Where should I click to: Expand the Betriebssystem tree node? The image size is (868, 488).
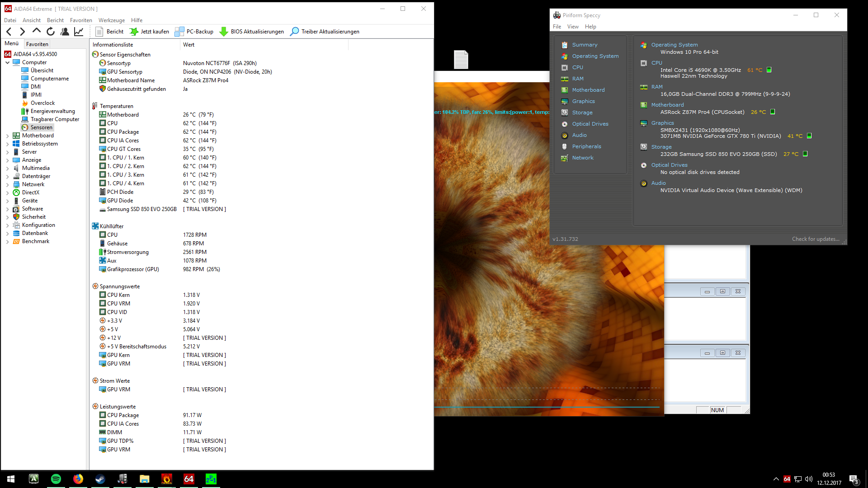(8, 144)
